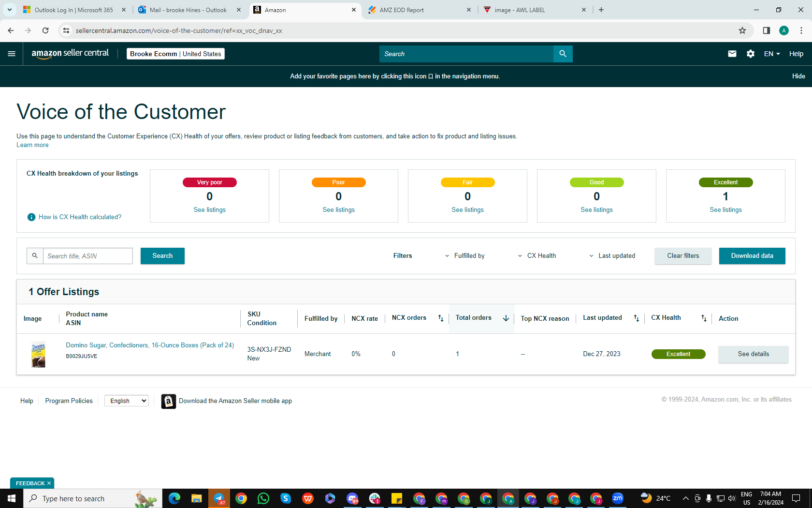
Task: Open Program Policies footer link
Action: point(69,401)
